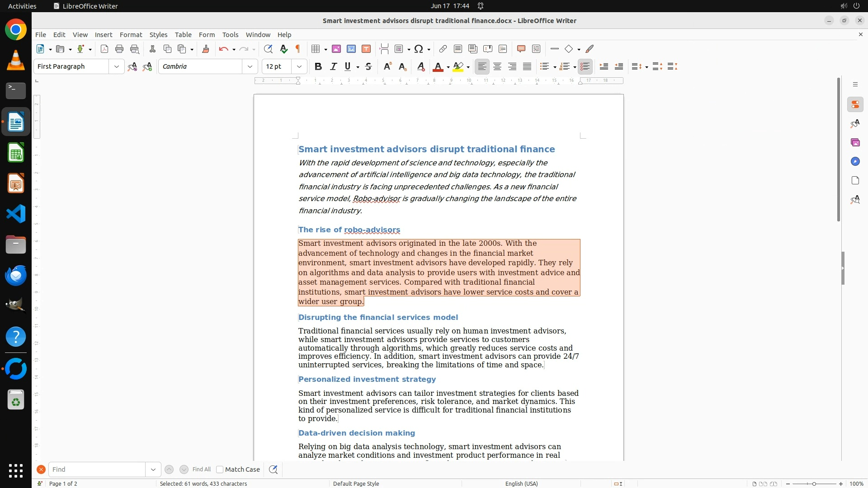The height and width of the screenshot is (488, 868).
Task: Toggle formatting marks display
Action: tap(298, 49)
